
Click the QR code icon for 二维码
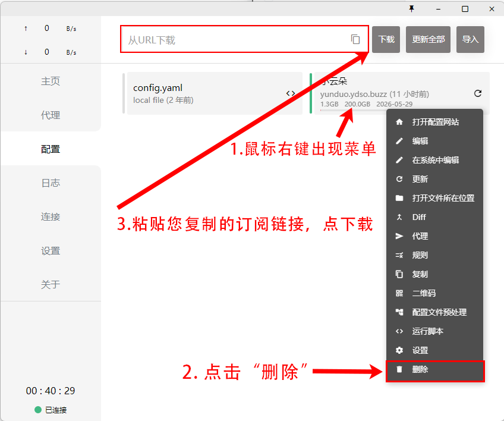pyautogui.click(x=399, y=293)
